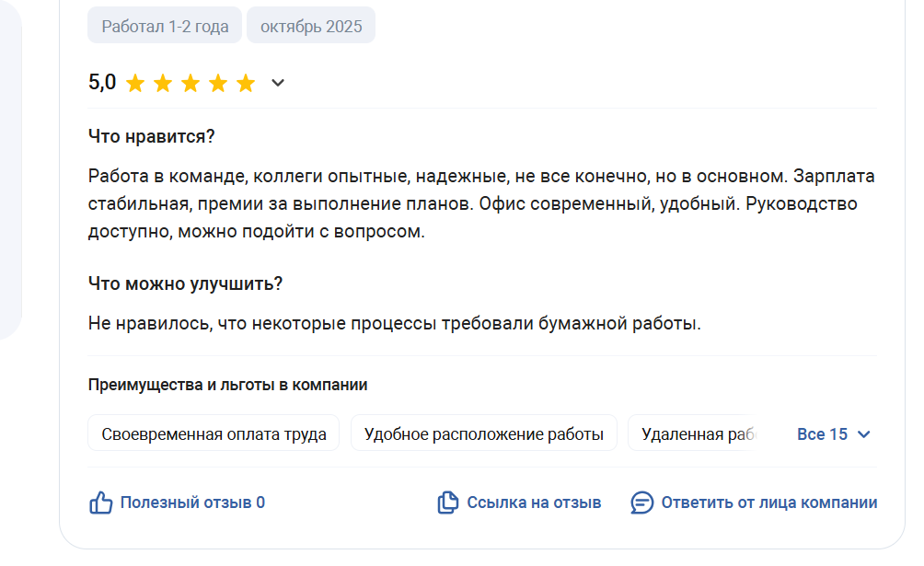Screen dimensions: 924x566
Task: Click the first yellow rating star
Action: [x=135, y=83]
